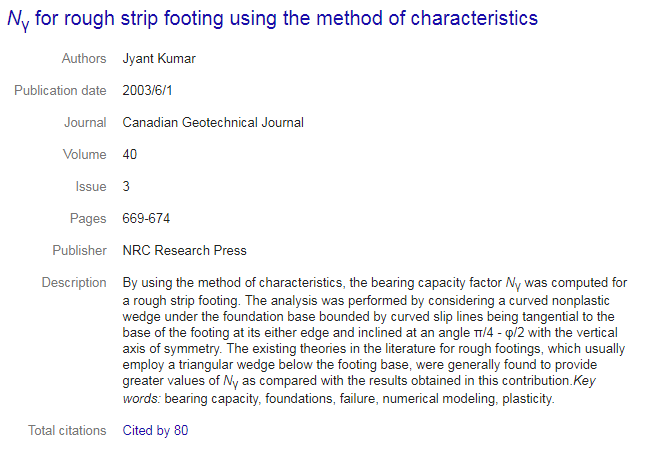This screenshot has width=648, height=451.
Task: Open the Nγ for rough strip footing title link
Action: pyautogui.click(x=272, y=19)
